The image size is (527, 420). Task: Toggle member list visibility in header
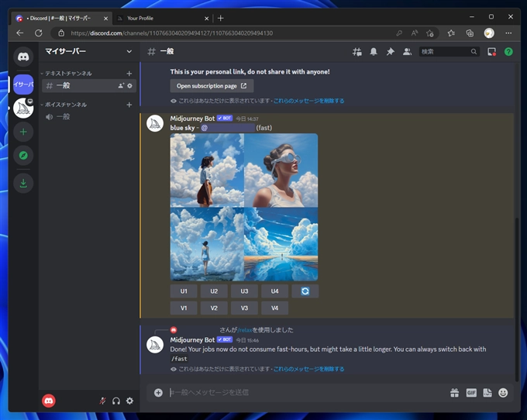pyautogui.click(x=407, y=52)
